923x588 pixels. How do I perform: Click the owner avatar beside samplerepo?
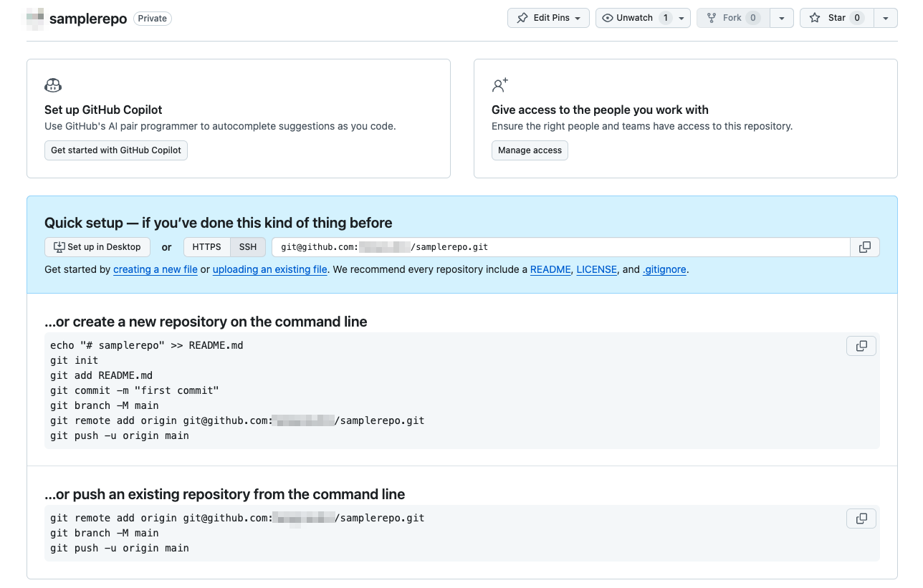coord(35,19)
